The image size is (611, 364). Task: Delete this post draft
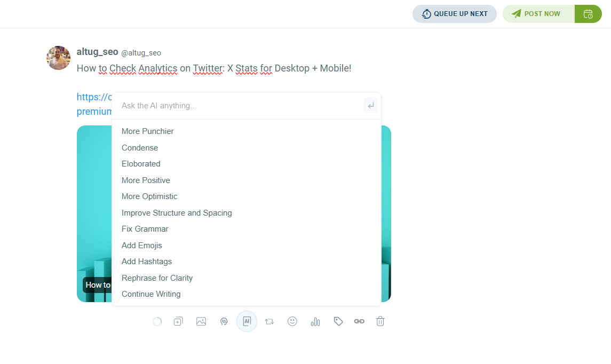coord(380,321)
